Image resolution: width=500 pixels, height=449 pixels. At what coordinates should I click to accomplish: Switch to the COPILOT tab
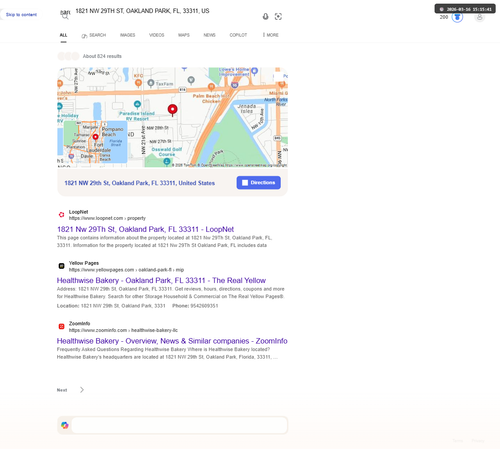point(238,35)
